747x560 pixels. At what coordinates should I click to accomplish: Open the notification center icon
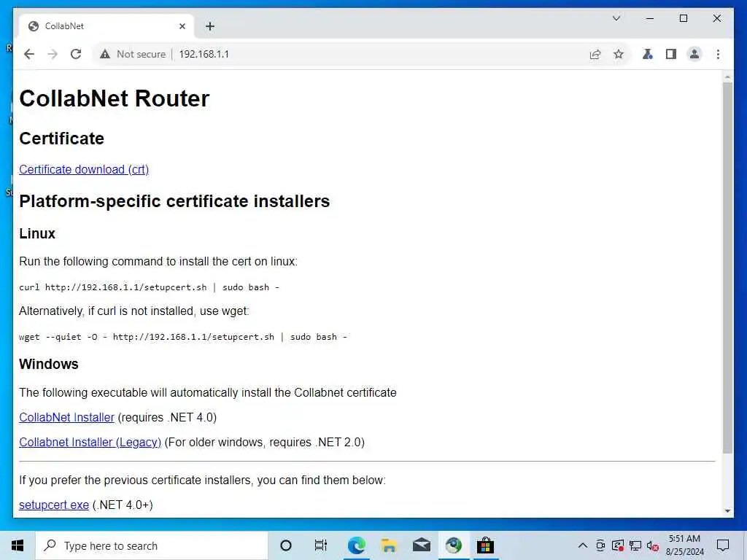click(723, 545)
